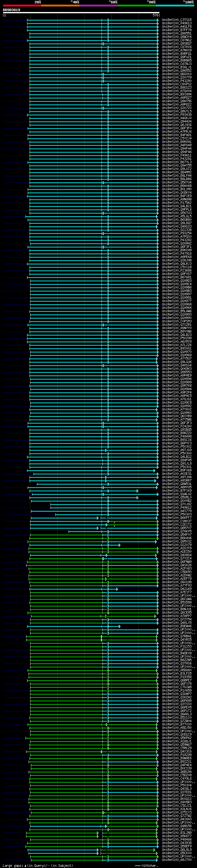Select the UniRef100_B6K4U6 label
This screenshot has width=197, height=868.
[177, 538]
